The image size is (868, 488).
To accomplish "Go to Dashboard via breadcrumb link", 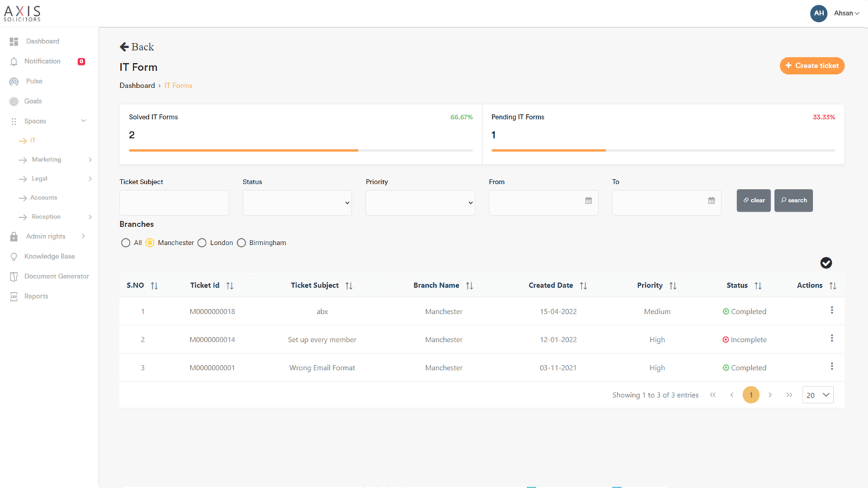I will 137,85.
